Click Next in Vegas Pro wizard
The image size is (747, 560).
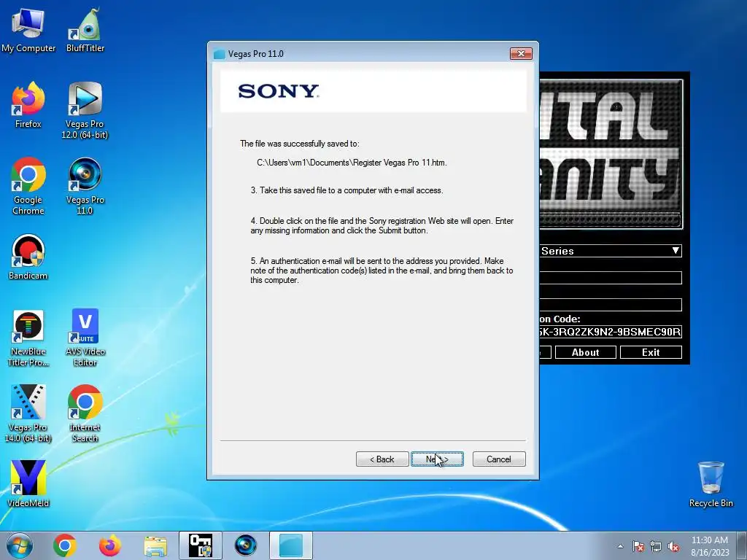point(438,459)
